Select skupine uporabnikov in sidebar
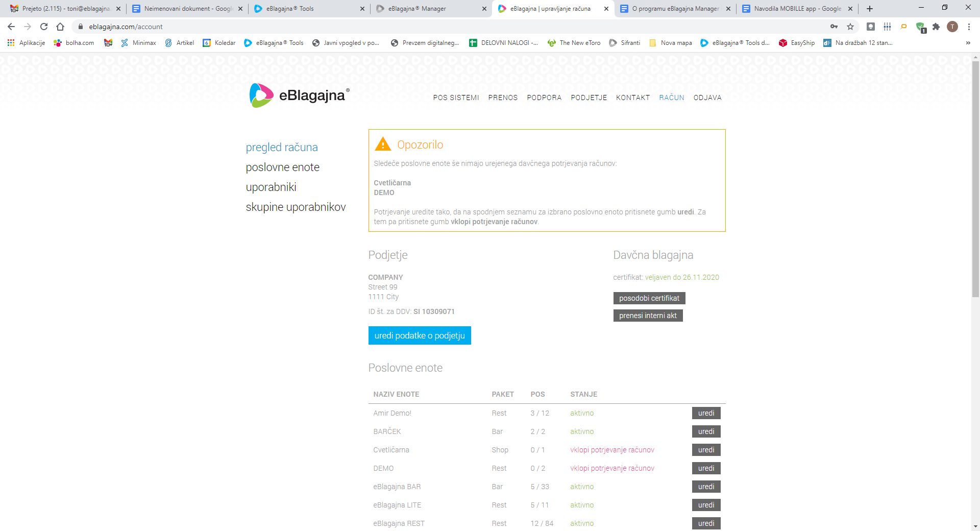Screen dimensions: 980x531 [296, 207]
